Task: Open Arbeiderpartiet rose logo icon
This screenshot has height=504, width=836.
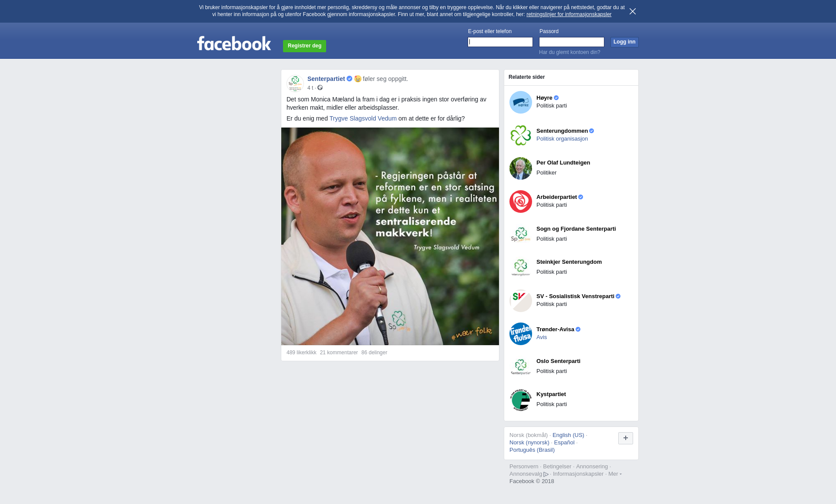Action: (x=521, y=202)
